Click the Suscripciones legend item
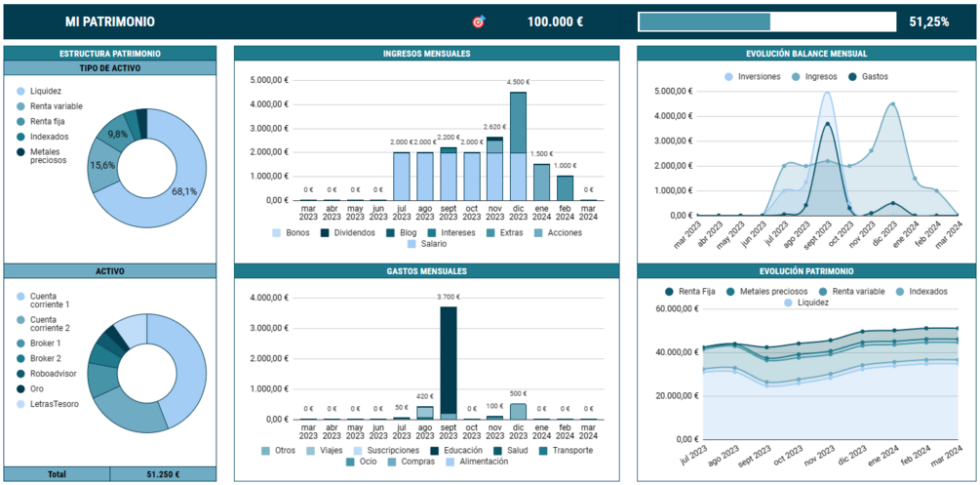The width and height of the screenshot is (980, 485). tap(386, 450)
